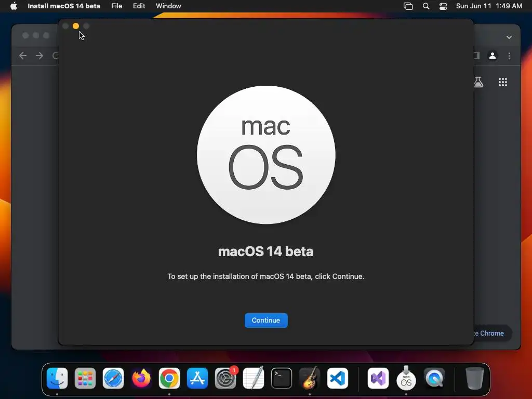Viewport: 532px width, 399px height.
Task: Open TextEdit from the Dock
Action: point(254,378)
